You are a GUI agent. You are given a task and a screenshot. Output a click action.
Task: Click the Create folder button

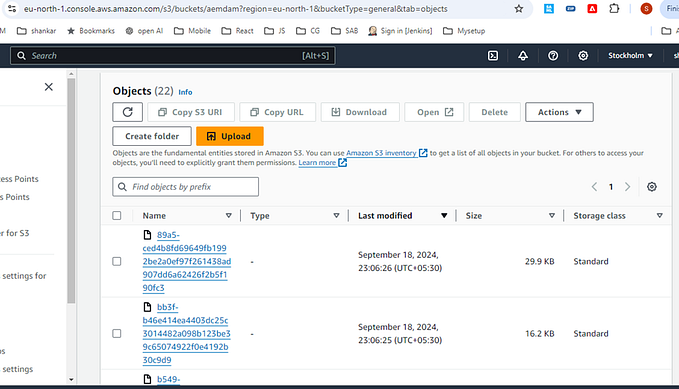[152, 136]
